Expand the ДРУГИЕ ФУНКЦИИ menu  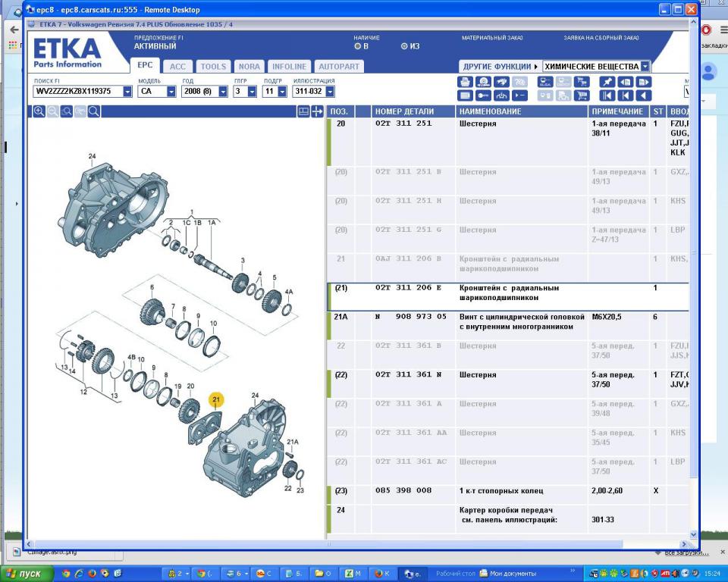tap(500, 67)
